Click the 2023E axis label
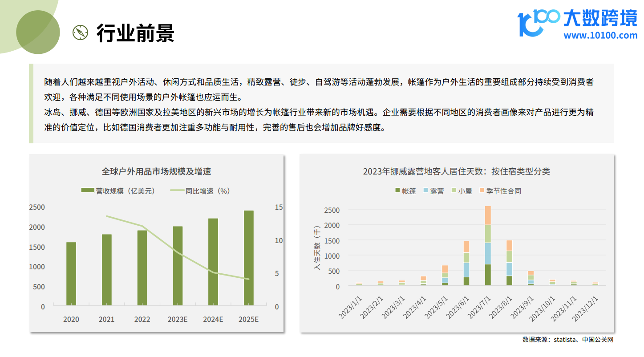 coord(178,319)
